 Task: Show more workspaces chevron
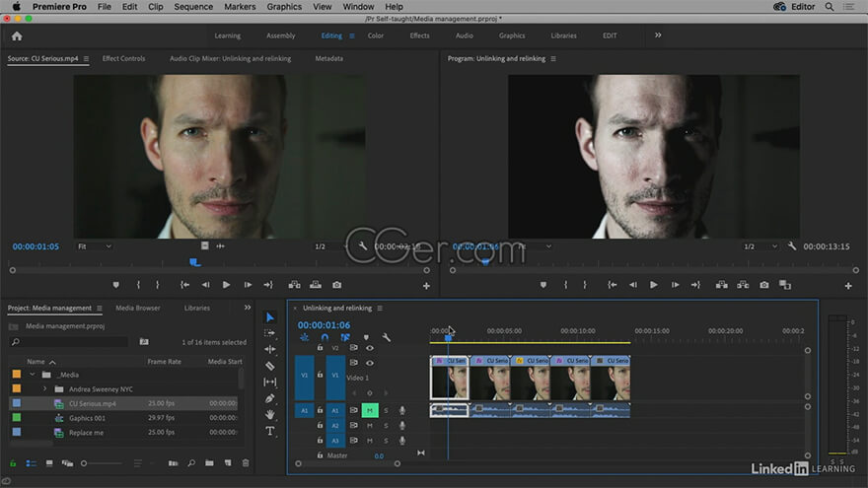point(658,35)
